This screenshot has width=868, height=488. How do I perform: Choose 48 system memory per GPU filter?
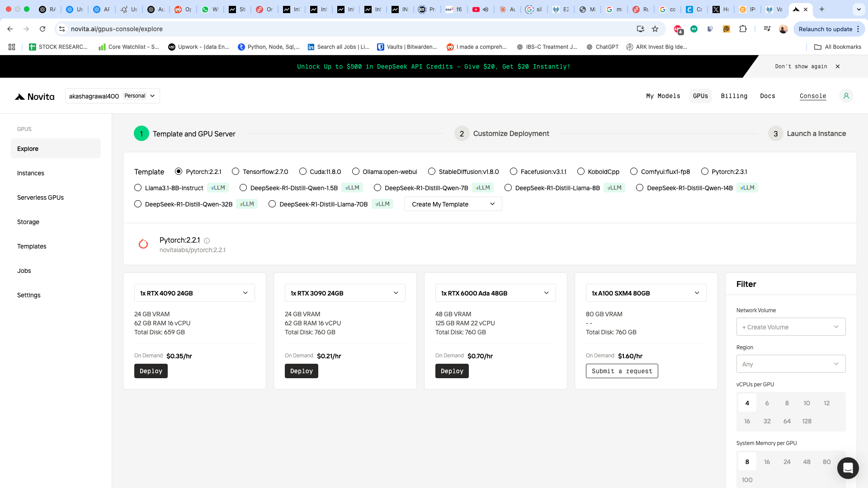[807, 462]
